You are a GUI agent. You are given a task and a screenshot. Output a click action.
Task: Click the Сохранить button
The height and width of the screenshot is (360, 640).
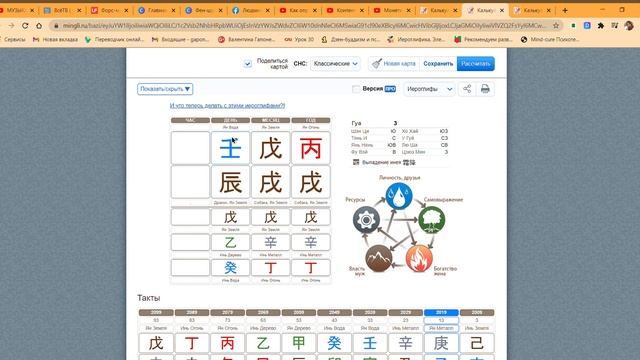[438, 64]
